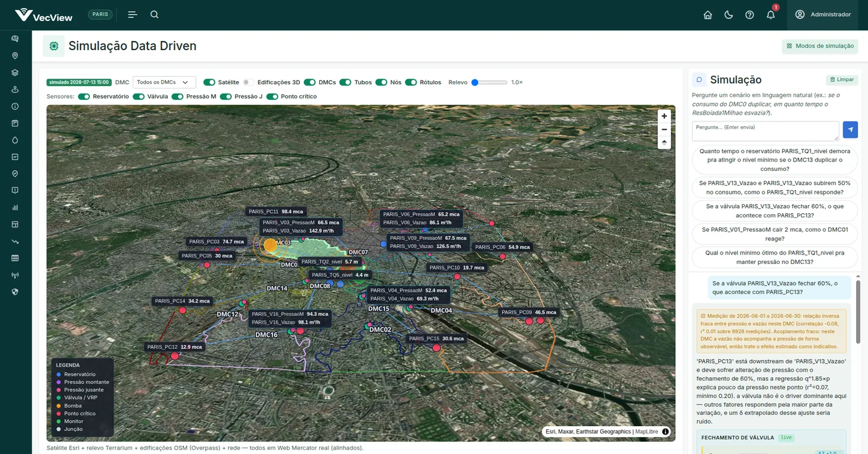Open the calendar icon in sidebar
Image resolution: width=868 pixels, height=454 pixels.
(x=15, y=123)
